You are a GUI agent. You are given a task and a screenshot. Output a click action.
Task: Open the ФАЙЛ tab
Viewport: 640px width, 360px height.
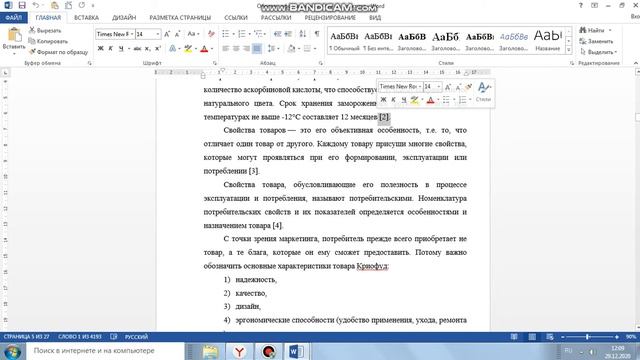tap(14, 18)
